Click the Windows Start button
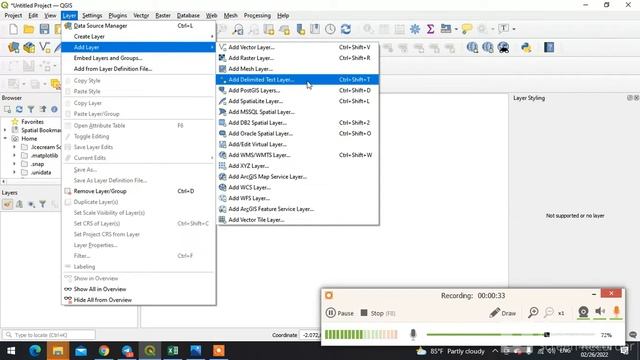Viewport: 640px width, 360px height. pos(11,351)
